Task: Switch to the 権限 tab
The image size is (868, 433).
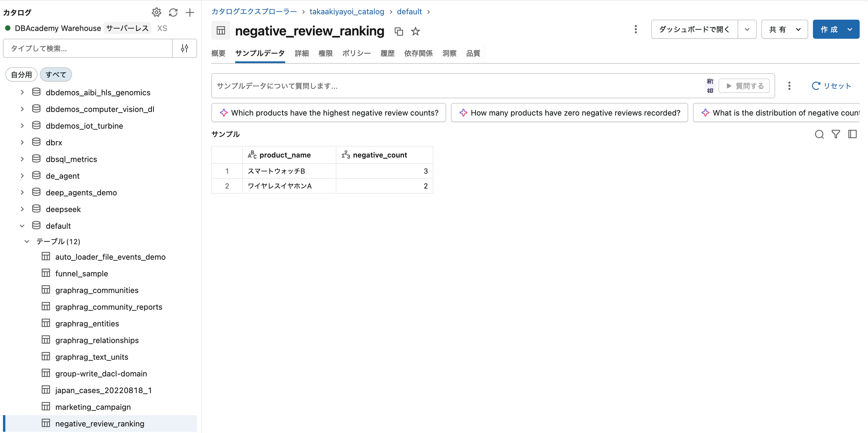Action: [x=326, y=53]
